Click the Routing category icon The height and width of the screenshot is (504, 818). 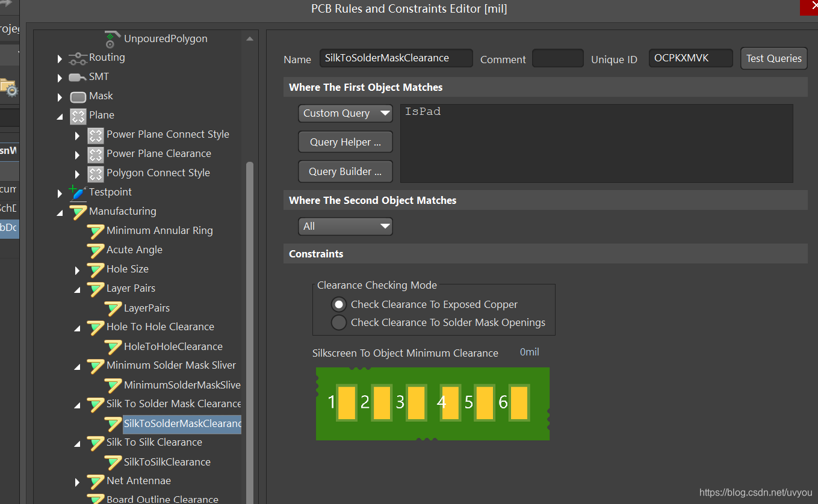coord(78,58)
